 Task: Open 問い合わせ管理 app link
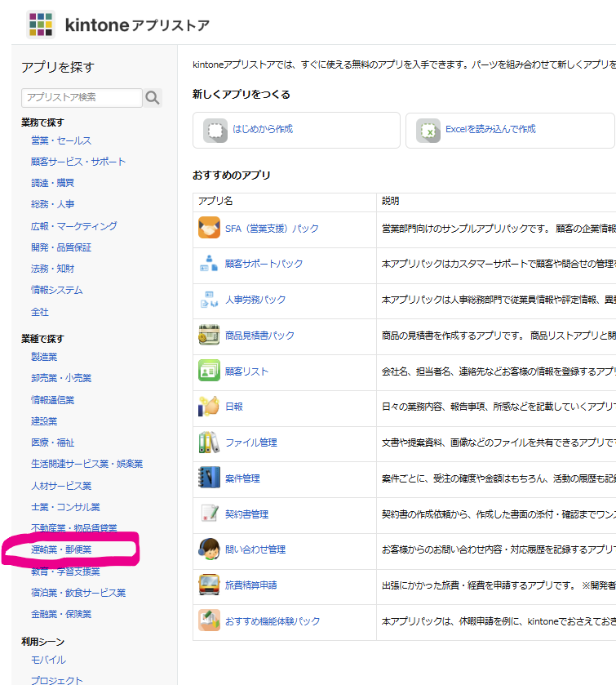click(x=255, y=549)
